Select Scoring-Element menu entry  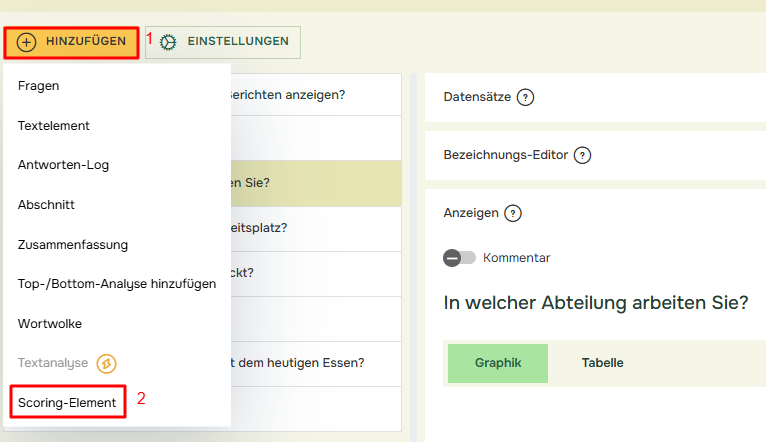point(67,402)
